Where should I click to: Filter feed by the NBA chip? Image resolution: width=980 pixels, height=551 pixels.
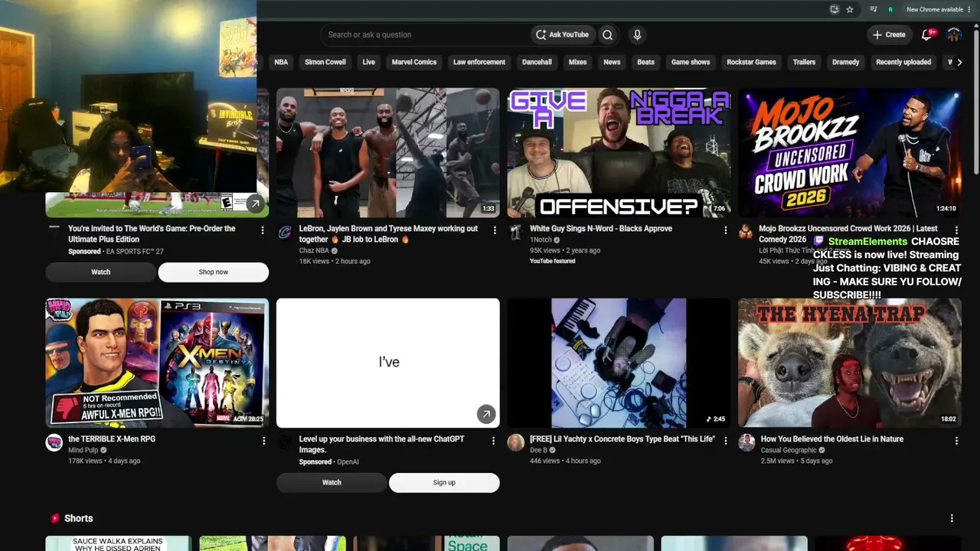[281, 62]
